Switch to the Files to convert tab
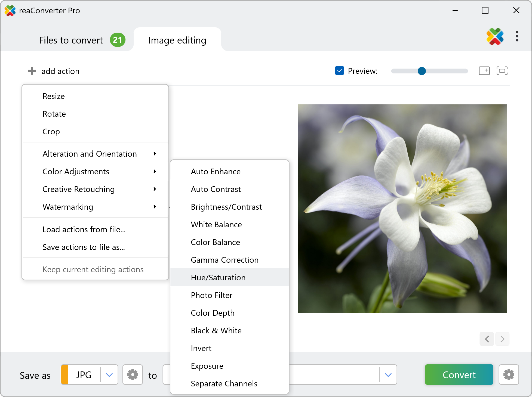This screenshot has width=532, height=397. coord(71,40)
